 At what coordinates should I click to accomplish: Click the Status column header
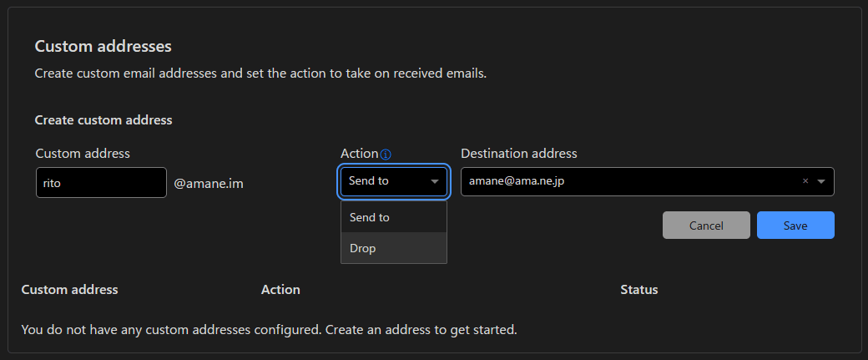639,290
